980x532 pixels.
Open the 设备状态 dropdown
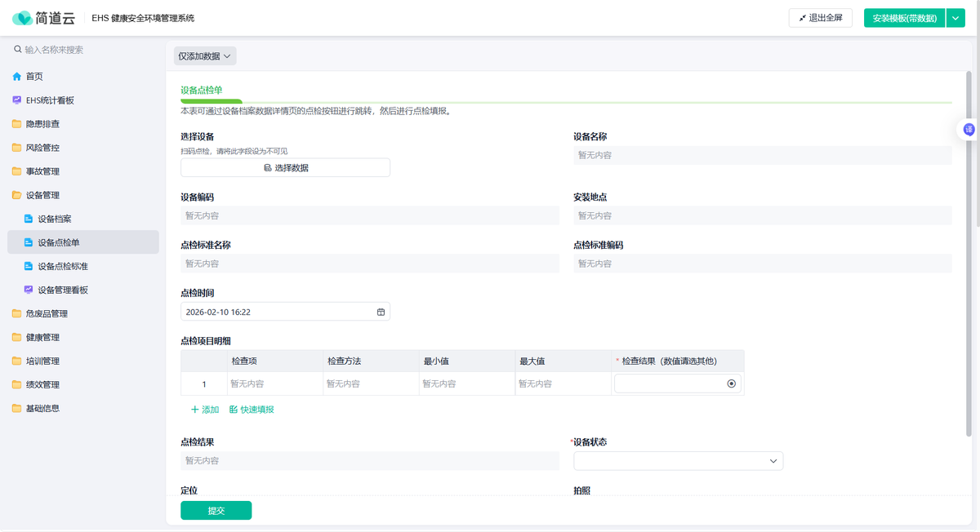pos(679,461)
